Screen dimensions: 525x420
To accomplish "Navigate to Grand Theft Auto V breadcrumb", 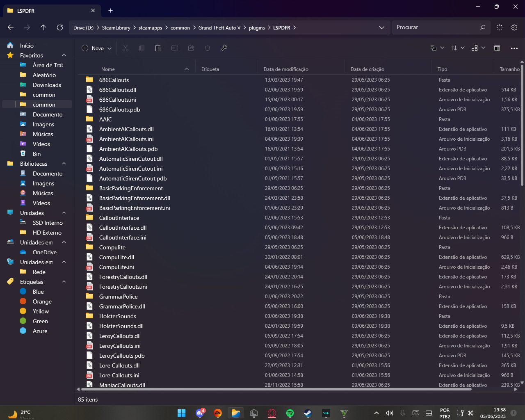I will [x=219, y=27].
